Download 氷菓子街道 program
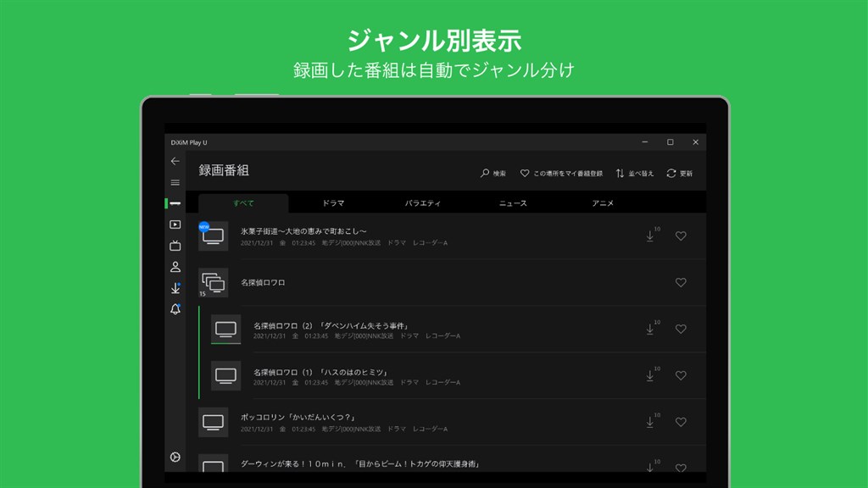This screenshot has height=488, width=868. pyautogui.click(x=652, y=236)
